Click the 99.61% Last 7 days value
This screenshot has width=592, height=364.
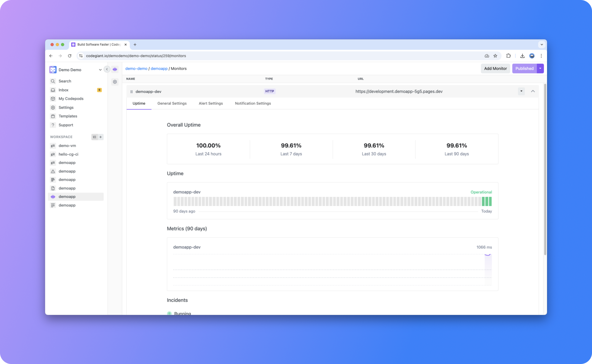pos(291,146)
